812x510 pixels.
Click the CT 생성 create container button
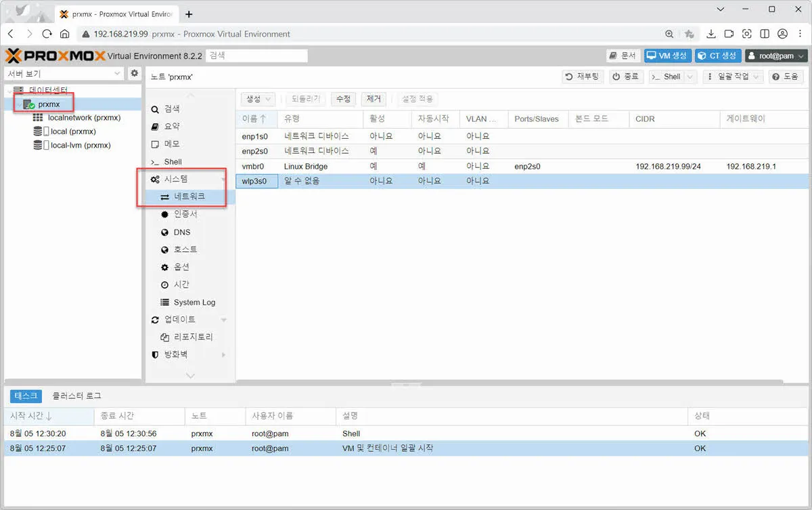[718, 56]
